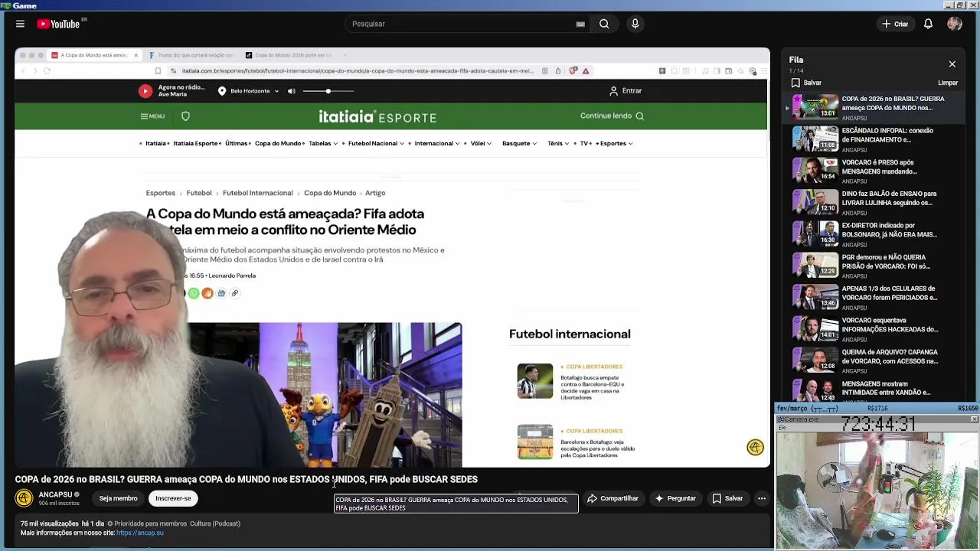Open the ANCAPSU channel name link

point(56,494)
